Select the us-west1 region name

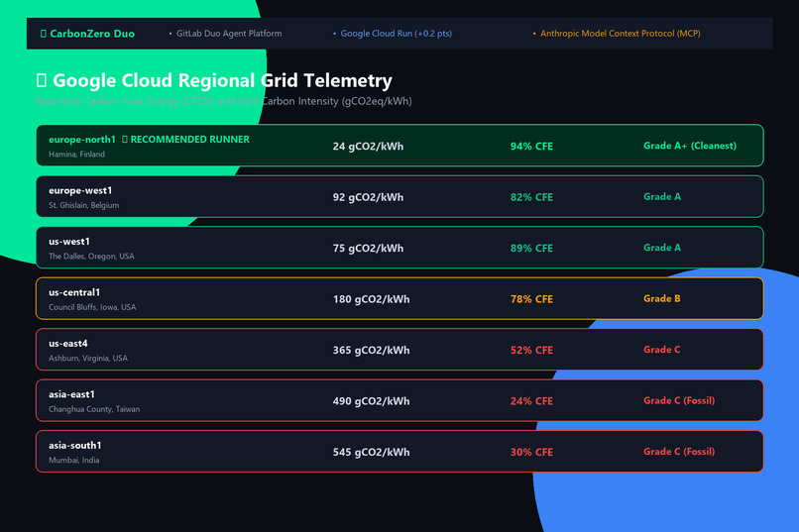[x=68, y=242]
